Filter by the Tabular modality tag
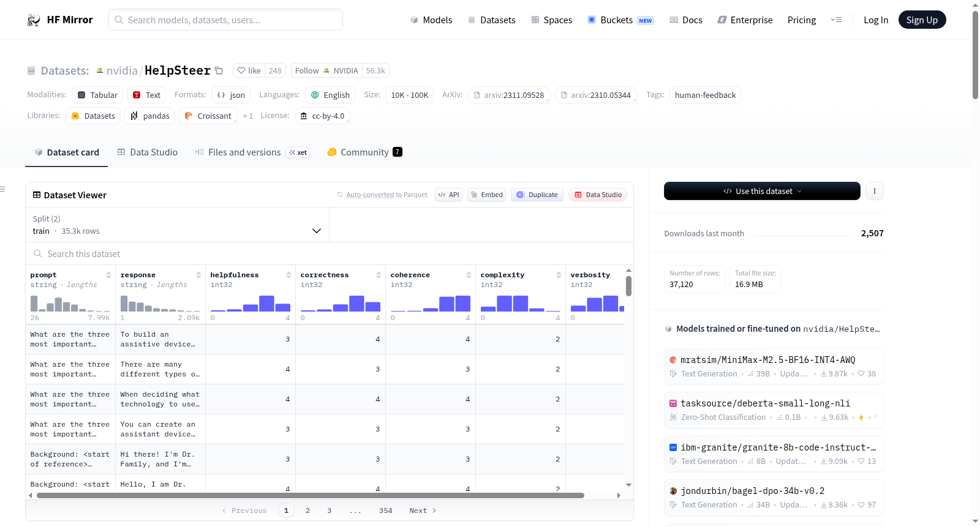 coord(97,95)
